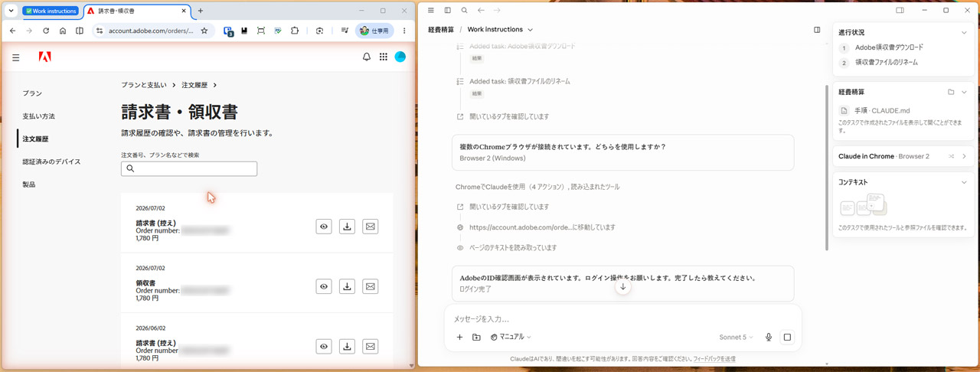The image size is (980, 372).
Task: View the 2026/07/02 請求書 (控え) with eye icon
Action: tap(324, 227)
